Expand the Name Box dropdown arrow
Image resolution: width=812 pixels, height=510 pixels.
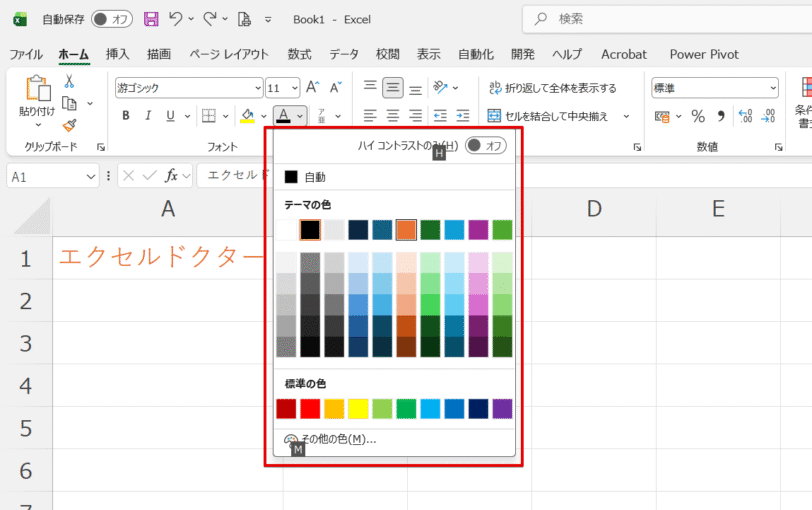(x=91, y=177)
